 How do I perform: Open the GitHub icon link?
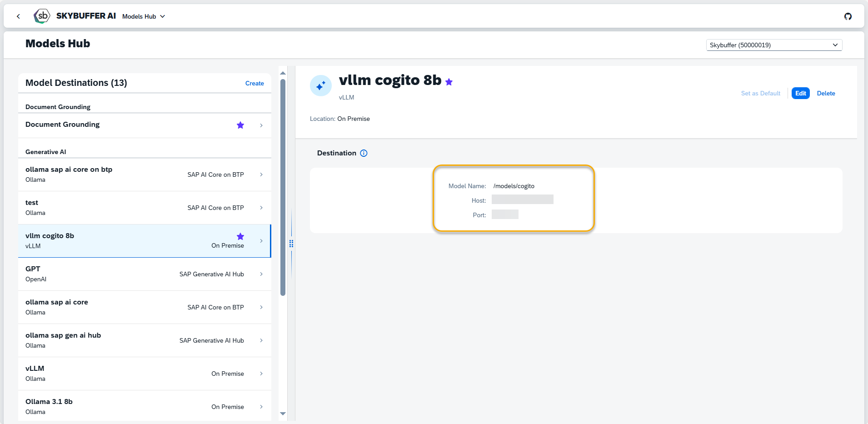(848, 16)
